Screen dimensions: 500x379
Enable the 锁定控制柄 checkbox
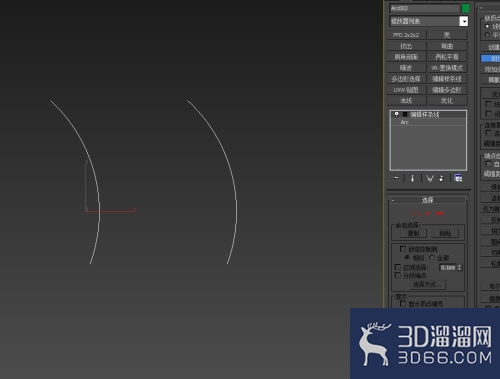[x=403, y=249]
